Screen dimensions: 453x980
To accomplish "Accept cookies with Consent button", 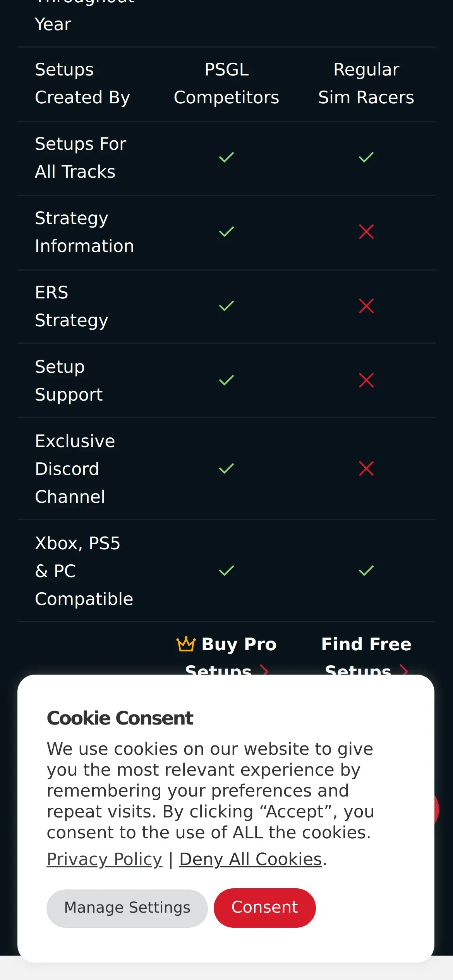I will [265, 908].
